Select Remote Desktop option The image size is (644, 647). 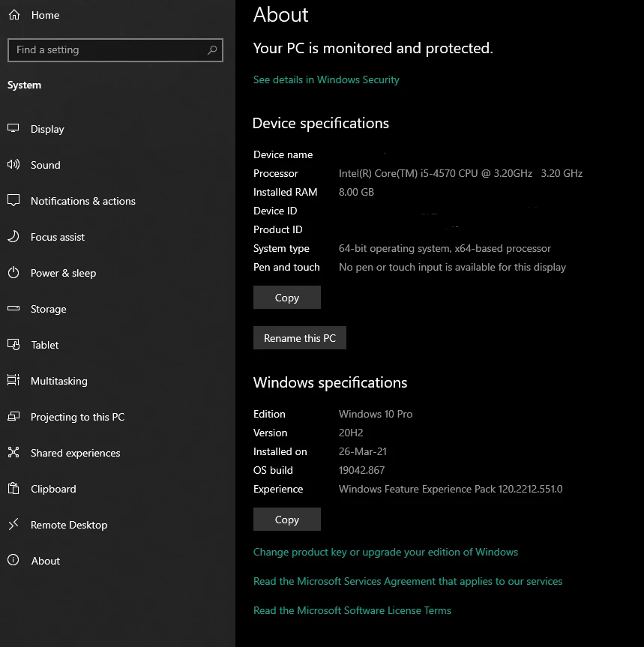(69, 525)
